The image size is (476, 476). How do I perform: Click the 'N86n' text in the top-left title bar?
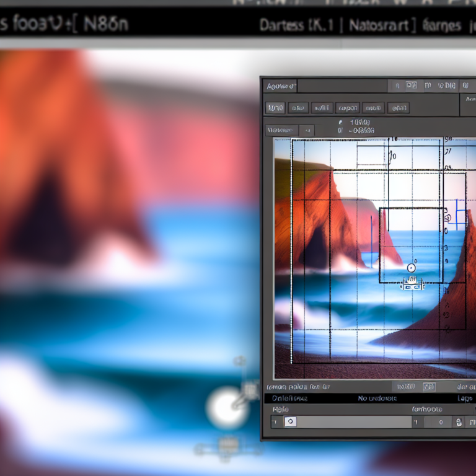[x=106, y=25]
